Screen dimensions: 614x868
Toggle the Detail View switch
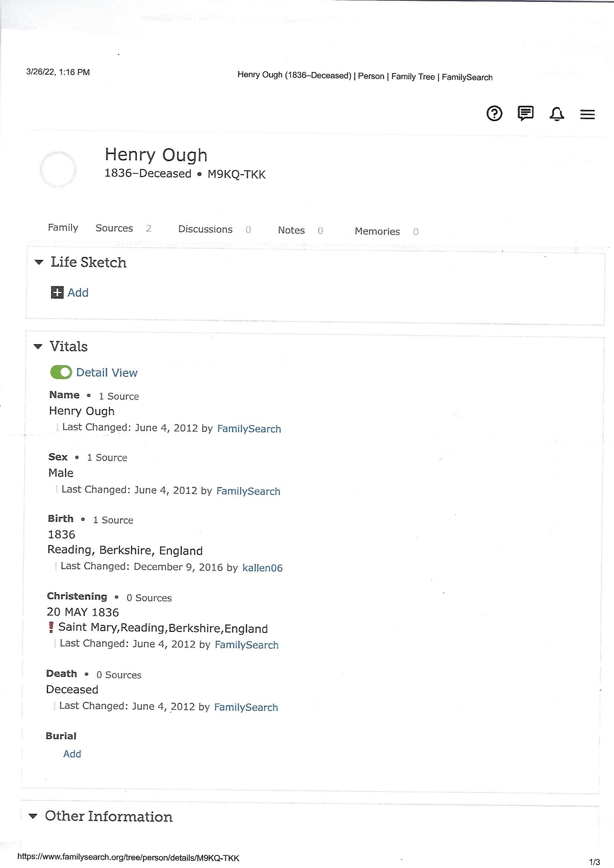coord(61,372)
